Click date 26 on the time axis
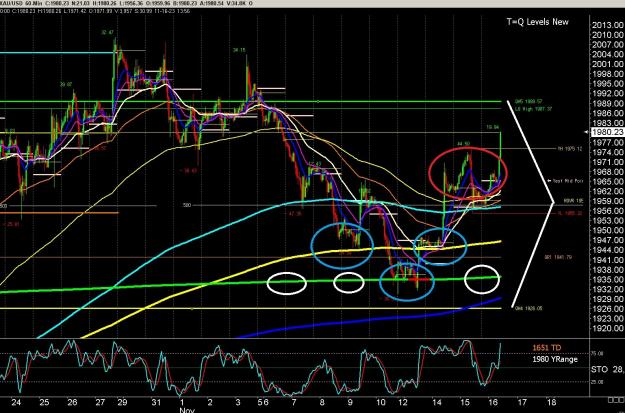Viewport: 625px width, 413px height. pyautogui.click(x=72, y=402)
